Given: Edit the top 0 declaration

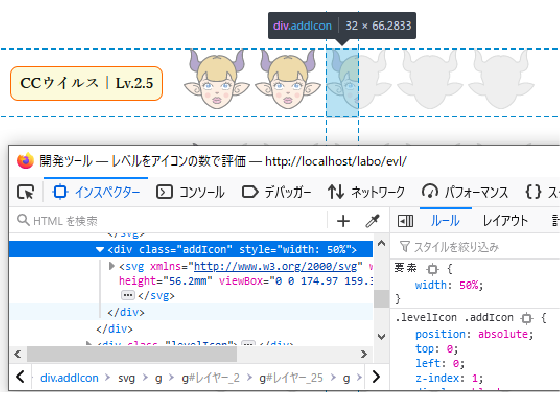Looking at the screenshot, I should pyautogui.click(x=436, y=349).
